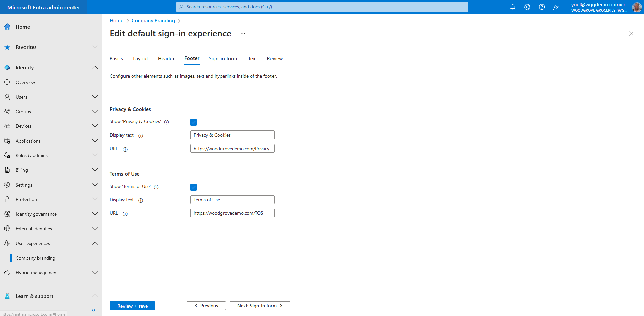
Task: Open the notifications bell icon
Action: [x=512, y=7]
